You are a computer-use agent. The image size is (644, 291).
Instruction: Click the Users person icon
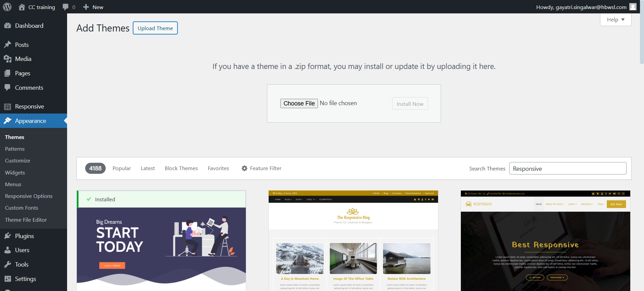tap(8, 250)
